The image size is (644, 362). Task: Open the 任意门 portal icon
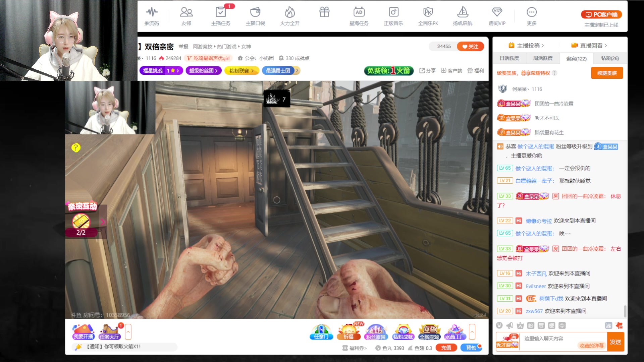click(321, 332)
